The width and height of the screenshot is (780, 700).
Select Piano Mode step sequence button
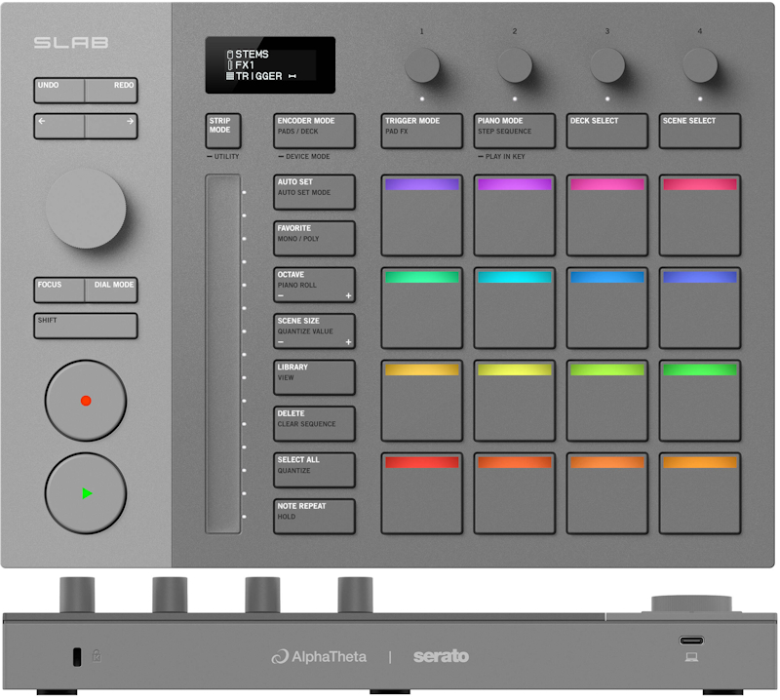point(514,131)
